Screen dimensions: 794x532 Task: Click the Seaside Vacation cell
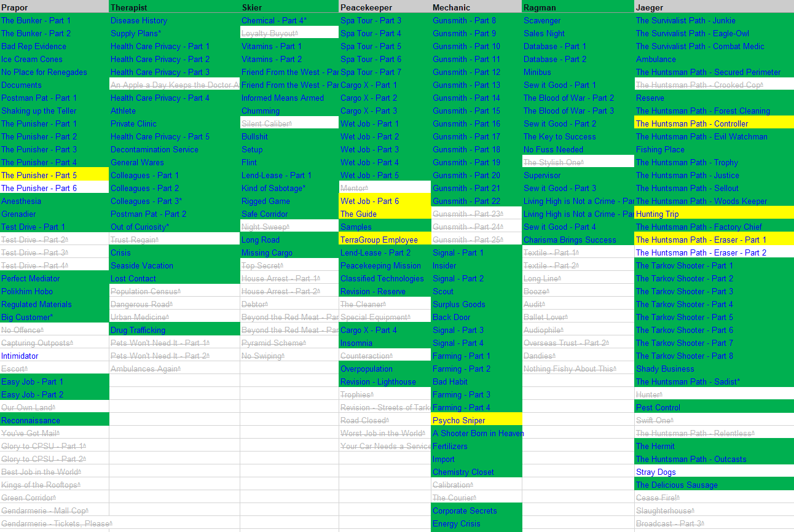(175, 265)
